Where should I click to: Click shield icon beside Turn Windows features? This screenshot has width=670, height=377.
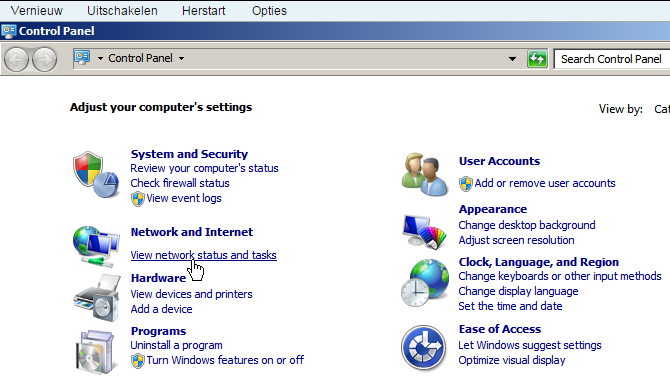[138, 361]
